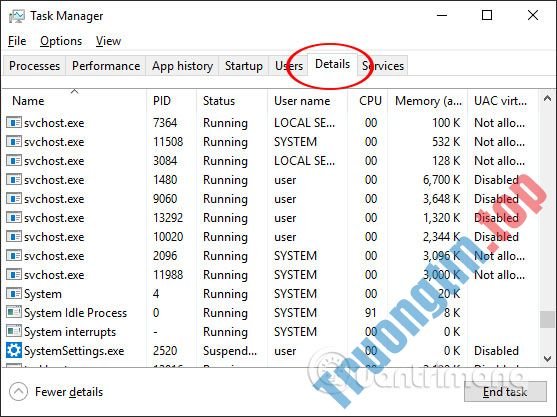Screen dimensions: 557x417
Task: Switch to the Services tab
Action: click(x=383, y=66)
